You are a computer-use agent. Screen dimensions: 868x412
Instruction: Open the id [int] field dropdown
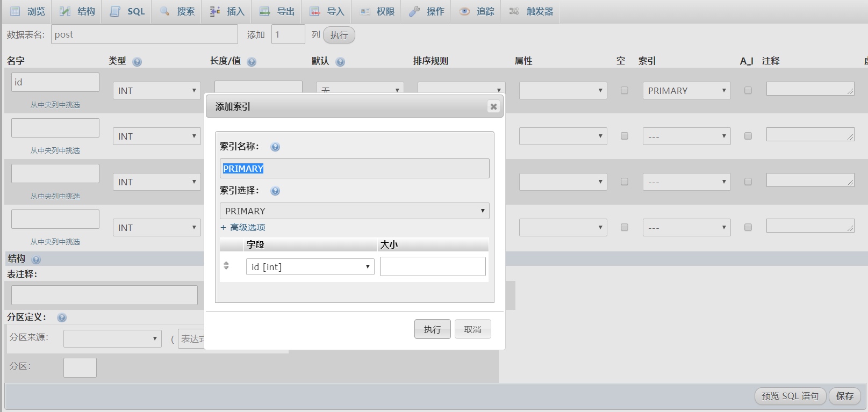(310, 266)
